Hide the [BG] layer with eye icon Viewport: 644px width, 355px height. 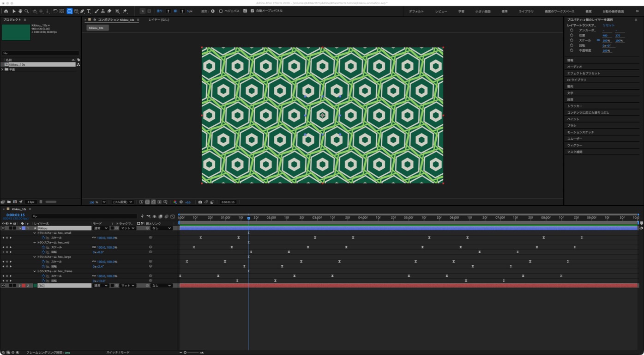click(3, 286)
